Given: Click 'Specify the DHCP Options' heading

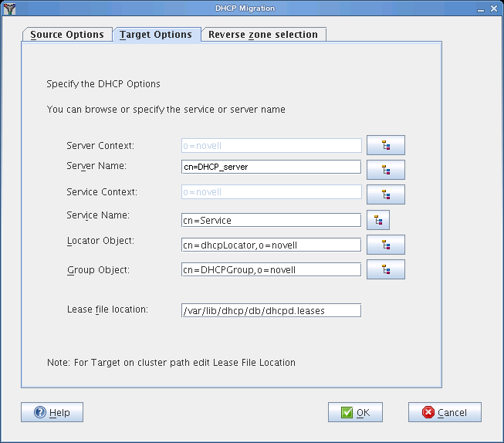Looking at the screenshot, I should [x=103, y=84].
